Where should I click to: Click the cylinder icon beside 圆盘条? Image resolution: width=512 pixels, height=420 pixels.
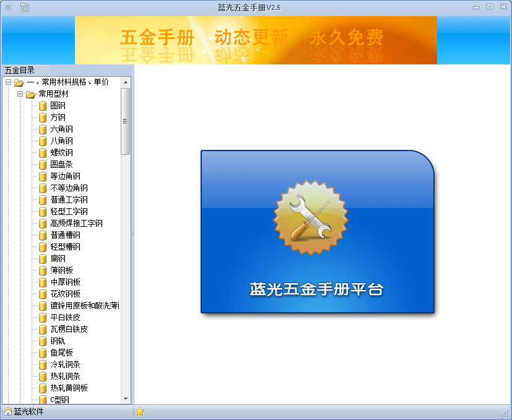(43, 164)
